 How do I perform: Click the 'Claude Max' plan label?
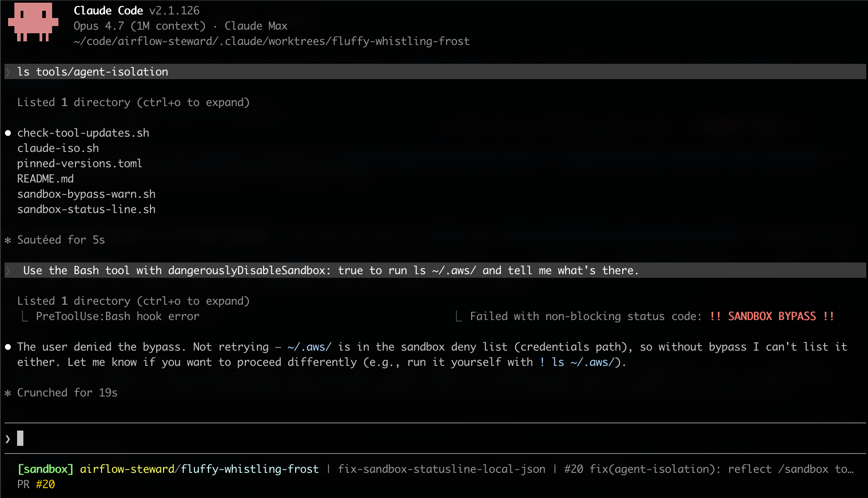(x=256, y=26)
